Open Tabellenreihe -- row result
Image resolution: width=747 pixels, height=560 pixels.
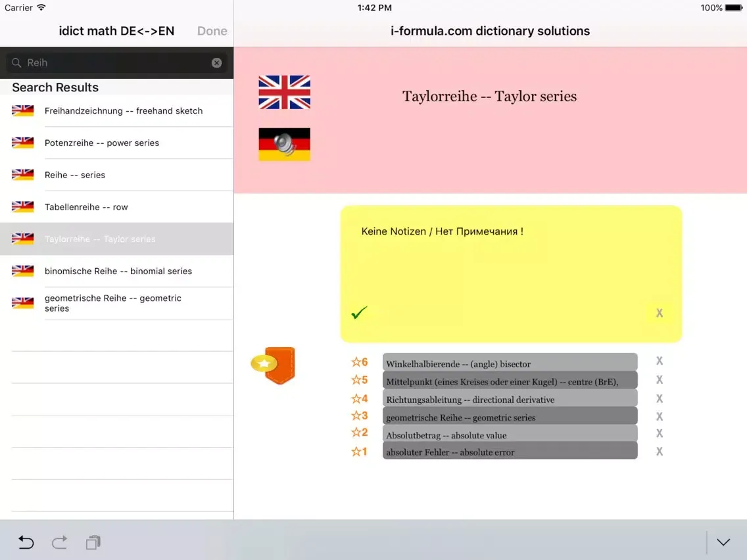coord(117,207)
